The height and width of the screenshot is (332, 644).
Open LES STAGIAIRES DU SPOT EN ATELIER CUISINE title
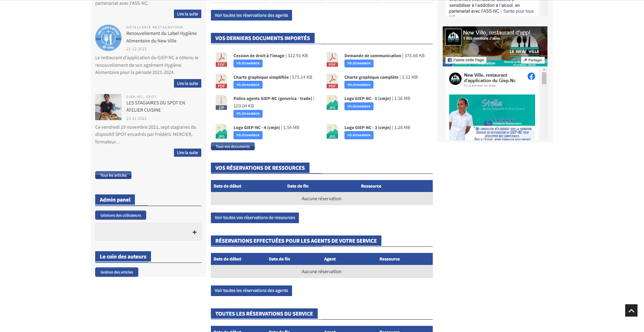pos(156,106)
